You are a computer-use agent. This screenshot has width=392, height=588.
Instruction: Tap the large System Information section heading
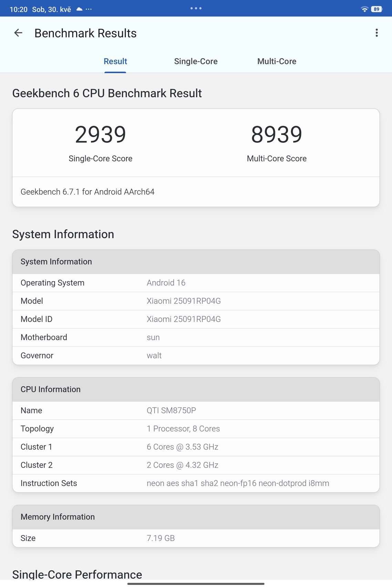point(63,234)
